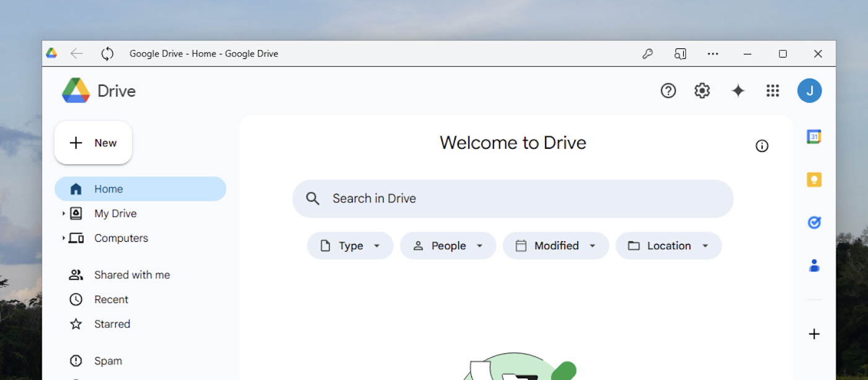
Task: Click the magnifier icon in search box
Action: (313, 198)
